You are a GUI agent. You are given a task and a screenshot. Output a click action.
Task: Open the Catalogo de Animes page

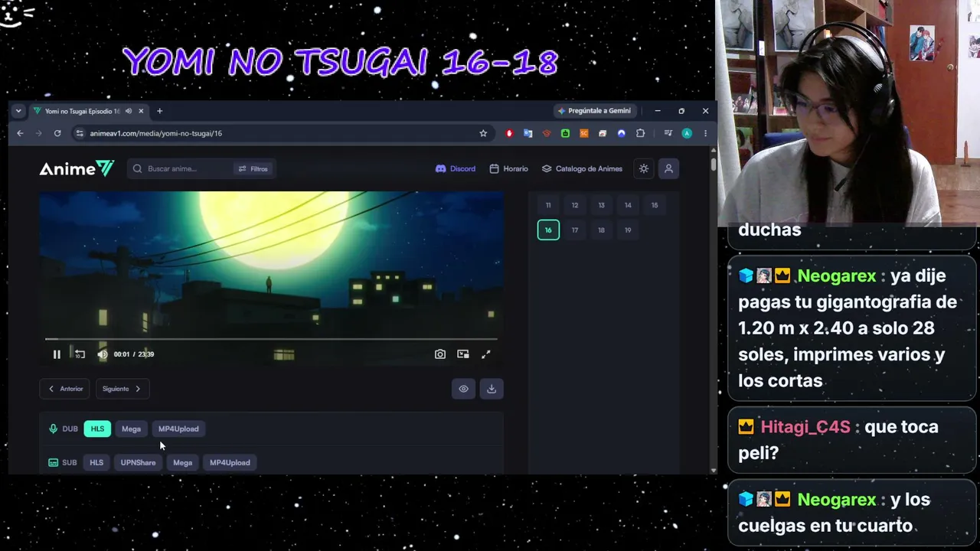pyautogui.click(x=583, y=168)
